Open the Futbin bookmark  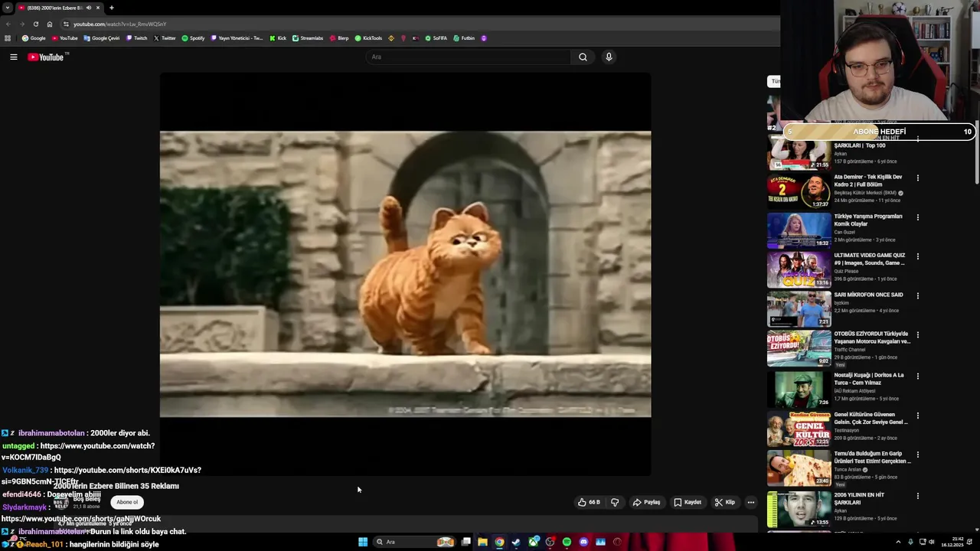click(x=464, y=38)
